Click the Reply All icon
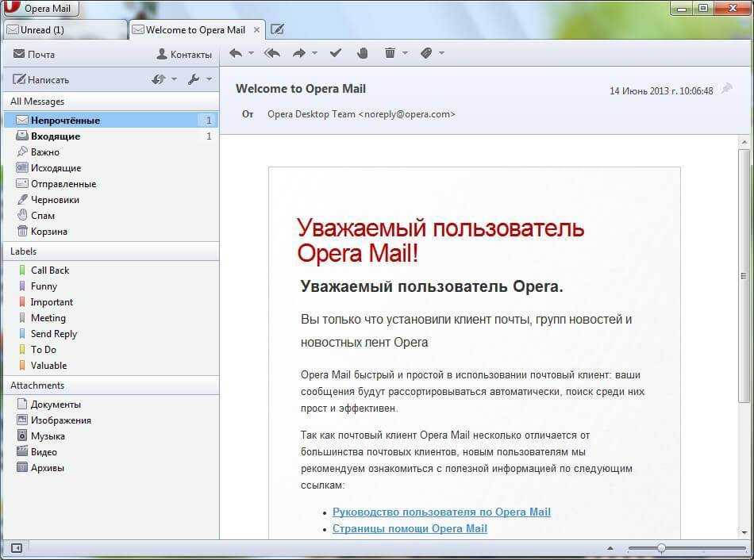754x560 pixels. coord(272,53)
